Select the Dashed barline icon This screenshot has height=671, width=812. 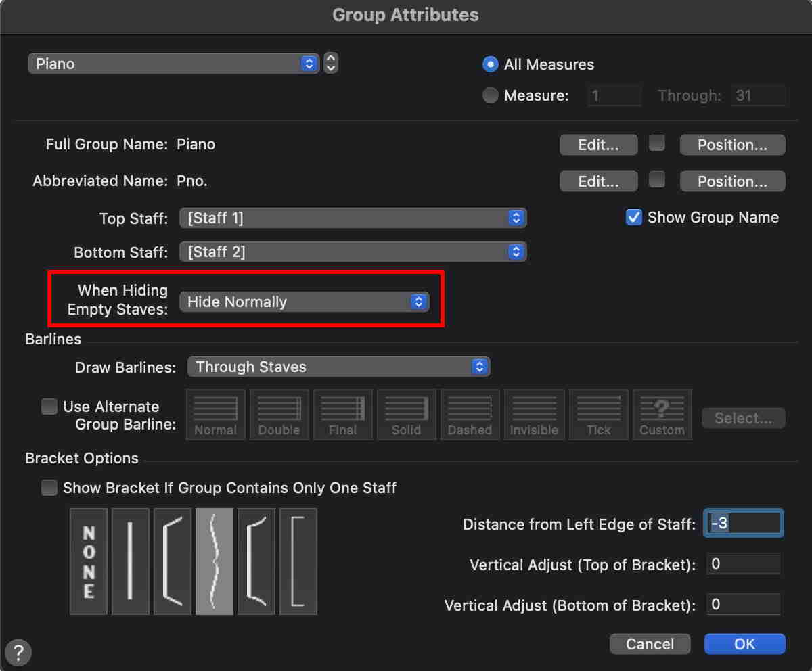[470, 415]
